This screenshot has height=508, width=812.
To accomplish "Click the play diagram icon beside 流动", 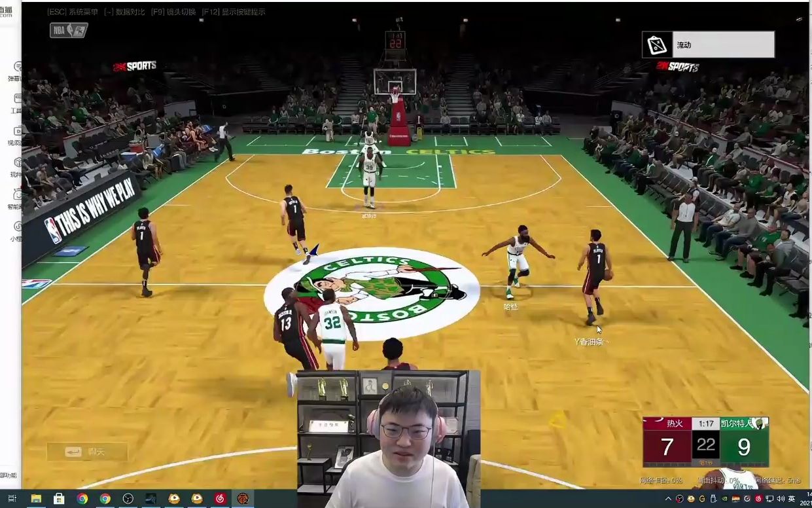I will 657,45.
